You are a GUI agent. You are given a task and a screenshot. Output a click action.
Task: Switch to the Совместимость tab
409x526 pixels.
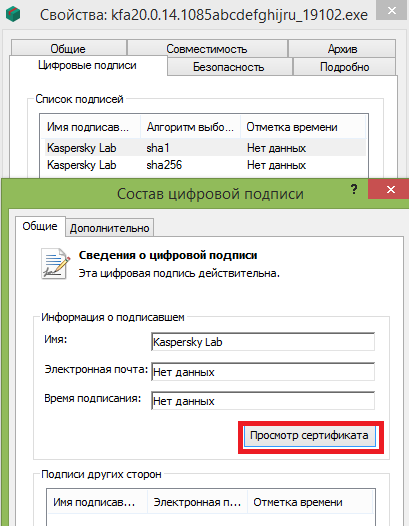click(x=207, y=49)
